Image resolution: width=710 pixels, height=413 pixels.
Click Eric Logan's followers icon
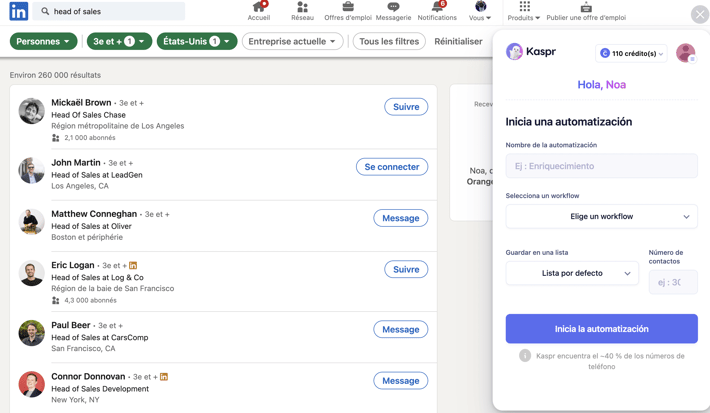tap(56, 300)
